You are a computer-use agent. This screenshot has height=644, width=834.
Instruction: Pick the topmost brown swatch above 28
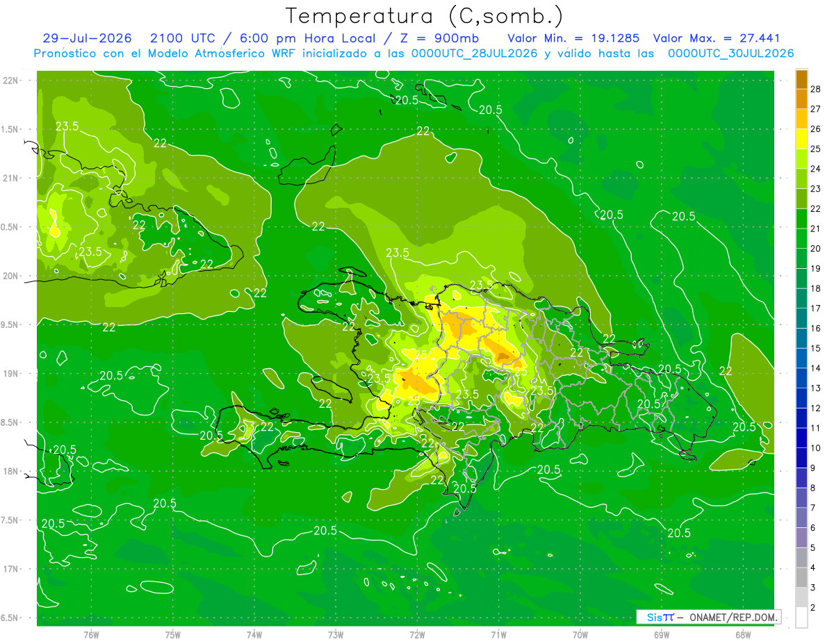pyautogui.click(x=801, y=79)
